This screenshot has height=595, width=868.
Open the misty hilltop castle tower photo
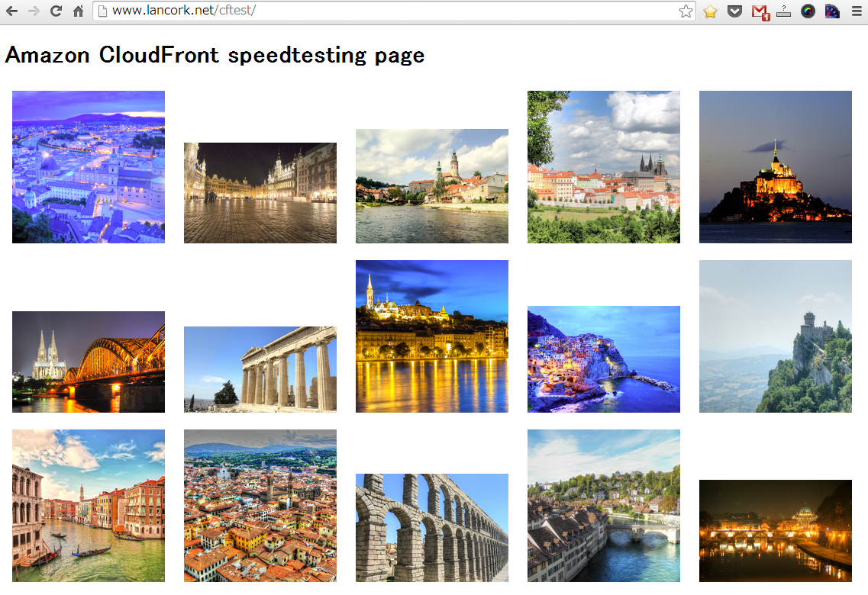775,336
